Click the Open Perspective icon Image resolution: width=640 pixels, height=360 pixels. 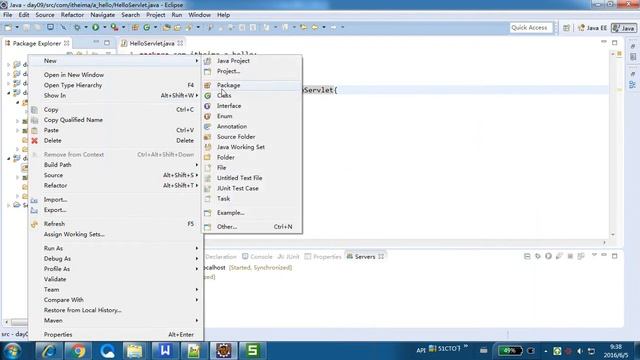tap(566, 28)
